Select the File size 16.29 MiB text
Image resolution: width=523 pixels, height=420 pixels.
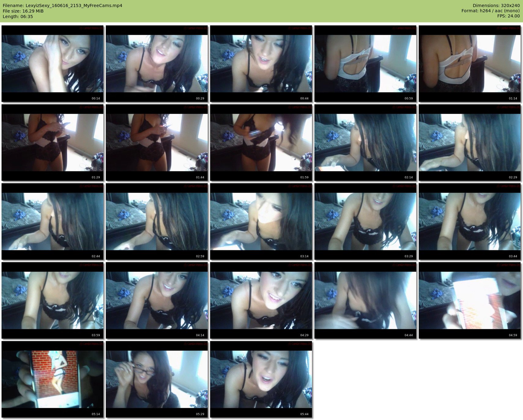pos(23,11)
